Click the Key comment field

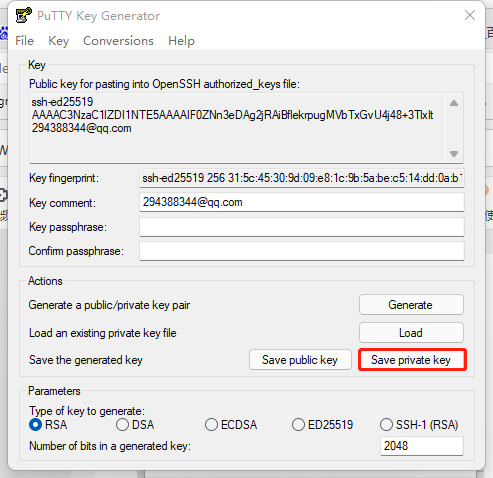point(302,202)
